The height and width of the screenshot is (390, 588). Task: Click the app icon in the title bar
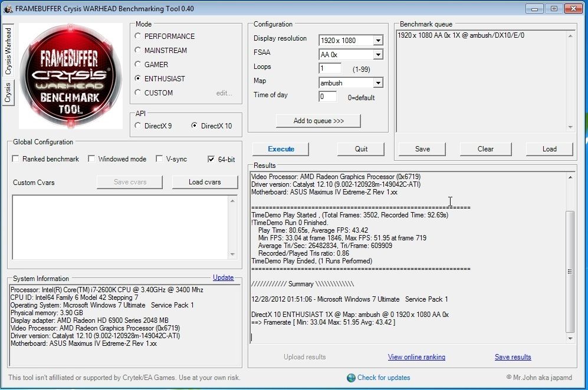point(8,9)
